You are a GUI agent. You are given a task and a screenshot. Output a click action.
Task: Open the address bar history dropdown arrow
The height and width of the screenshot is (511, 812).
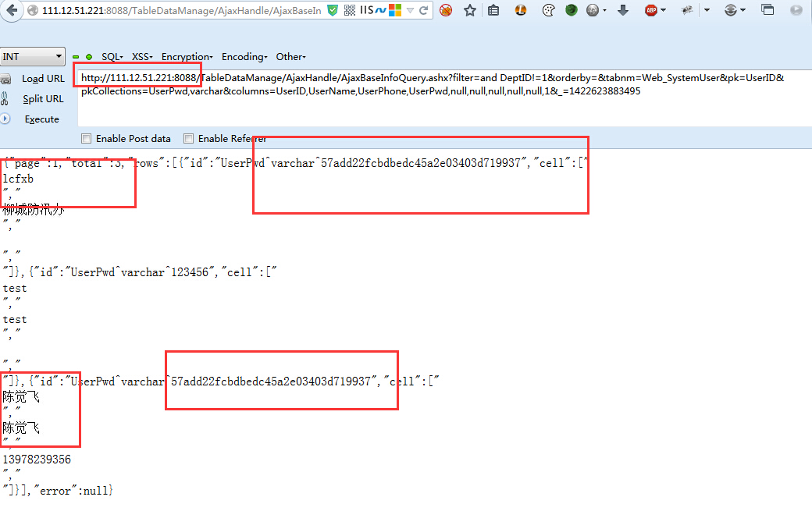point(410,10)
